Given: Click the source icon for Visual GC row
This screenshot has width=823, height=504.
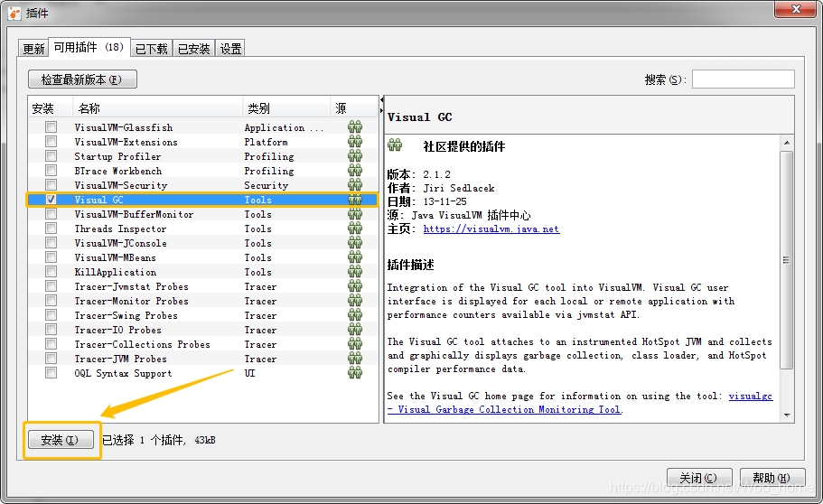Looking at the screenshot, I should 355,200.
